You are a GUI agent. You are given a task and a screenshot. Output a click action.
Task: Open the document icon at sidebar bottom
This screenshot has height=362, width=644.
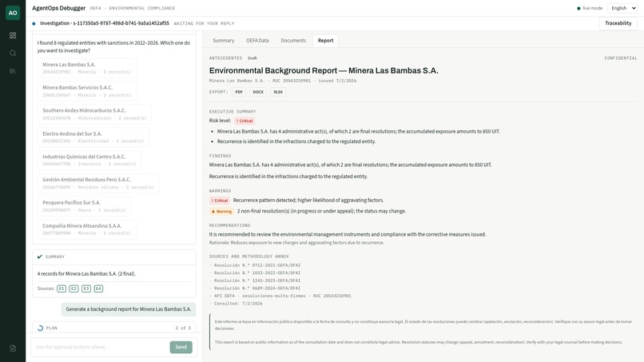[x=13, y=348]
